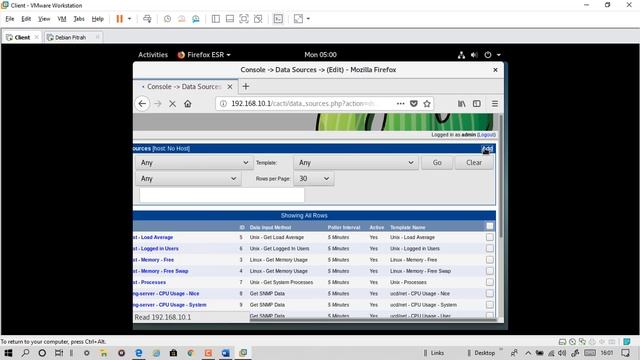Toggle the VMware thumbnail bar
This screenshot has width=640, height=360.
pyautogui.click(x=230, y=19)
